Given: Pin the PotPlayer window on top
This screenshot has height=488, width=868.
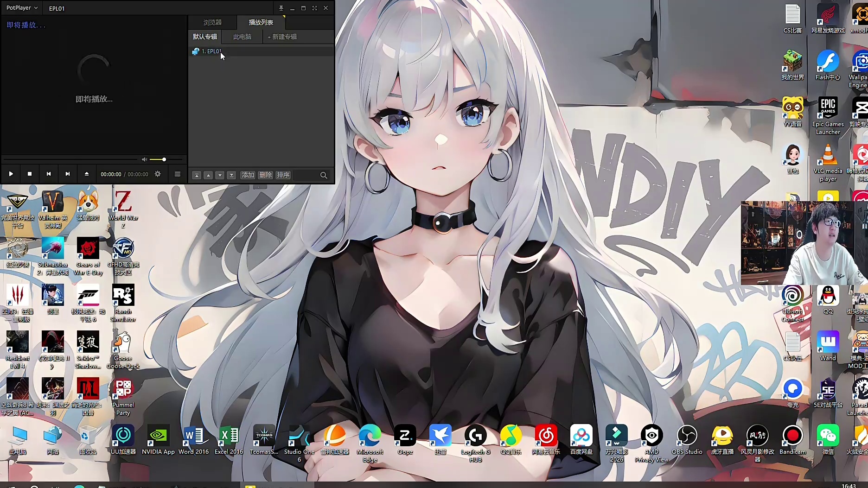Looking at the screenshot, I should 281,8.
